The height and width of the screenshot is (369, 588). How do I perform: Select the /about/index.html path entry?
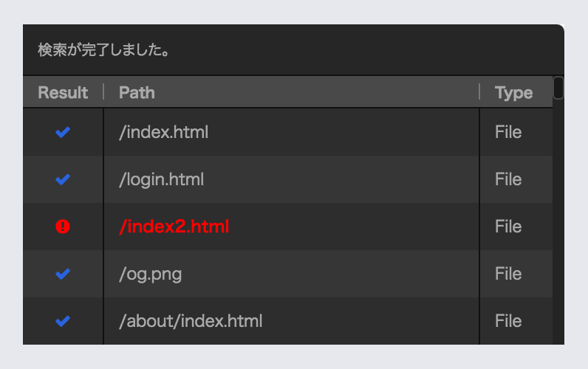click(x=191, y=321)
